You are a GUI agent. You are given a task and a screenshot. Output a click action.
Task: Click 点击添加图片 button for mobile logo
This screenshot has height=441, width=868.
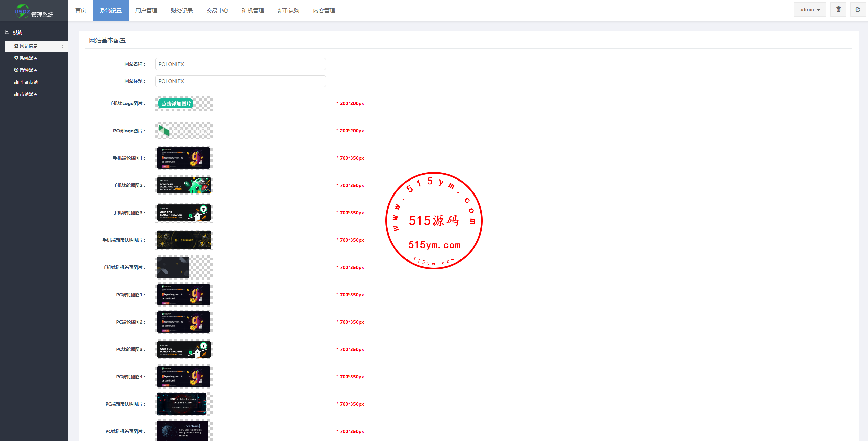[x=176, y=104]
